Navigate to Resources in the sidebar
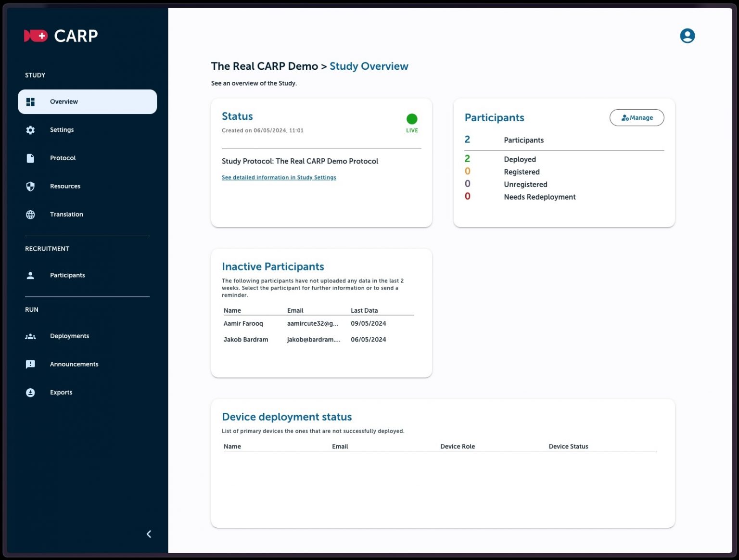The image size is (739, 560). pos(65,186)
